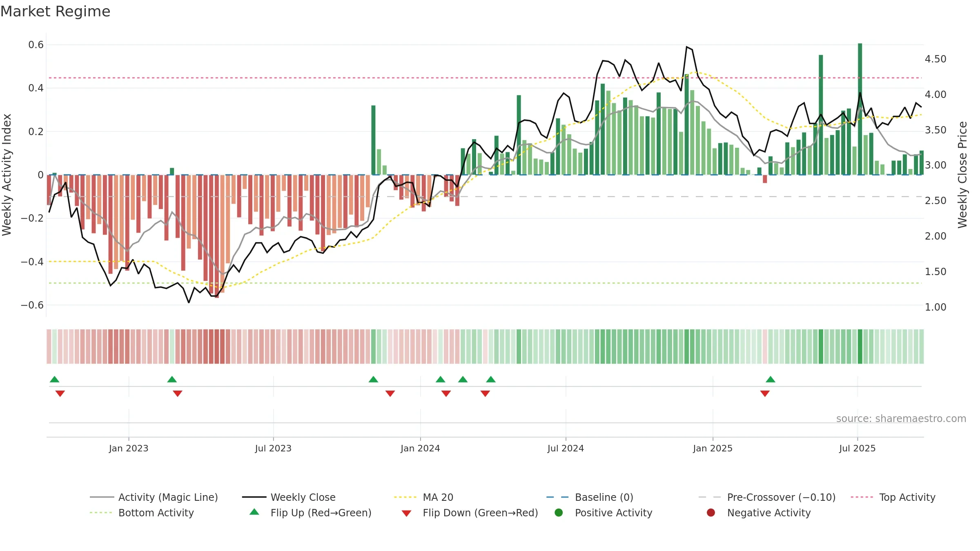Toggle the MA 20 legend entry
The image size is (980, 551).
[x=423, y=497]
